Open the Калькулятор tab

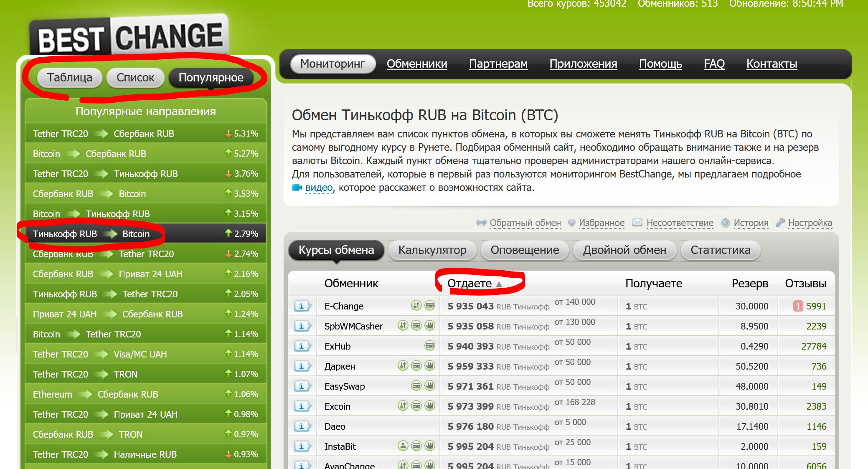pos(432,250)
